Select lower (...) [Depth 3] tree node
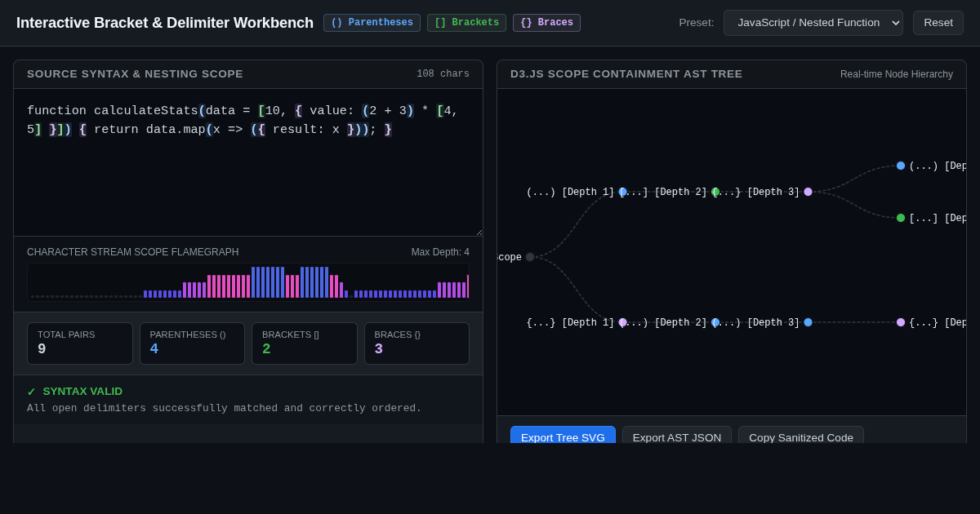This screenshot has width=980, height=514. [808, 322]
